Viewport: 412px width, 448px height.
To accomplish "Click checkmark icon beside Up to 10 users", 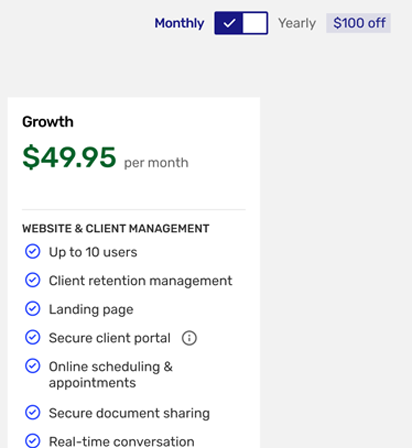I will pyautogui.click(x=33, y=251).
